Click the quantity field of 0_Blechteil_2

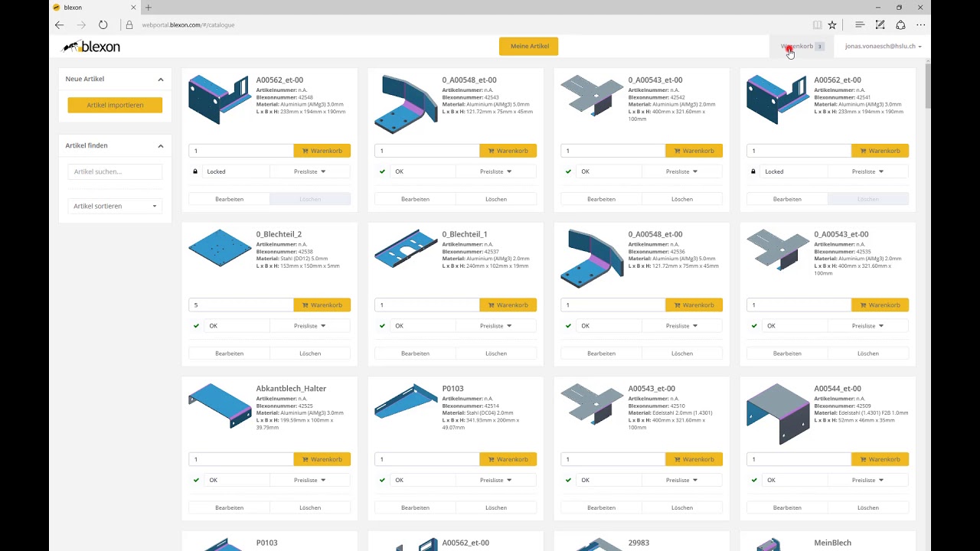(241, 305)
